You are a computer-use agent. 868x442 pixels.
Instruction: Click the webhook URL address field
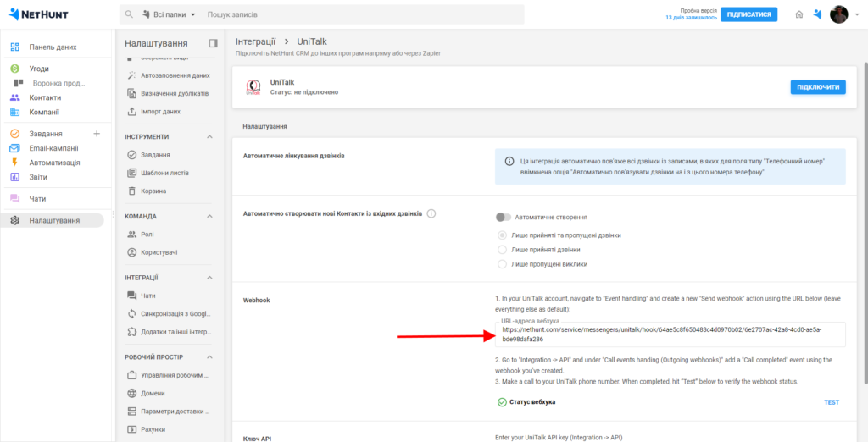[670, 333]
